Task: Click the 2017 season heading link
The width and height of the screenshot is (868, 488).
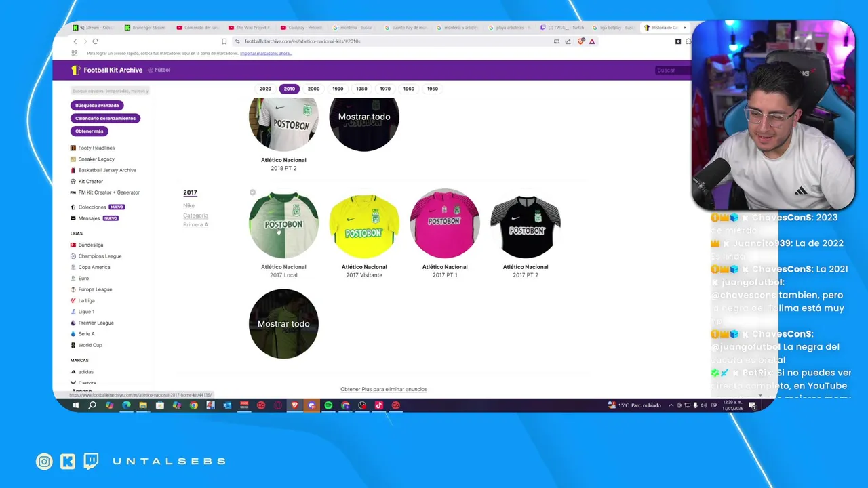Action: 190,192
